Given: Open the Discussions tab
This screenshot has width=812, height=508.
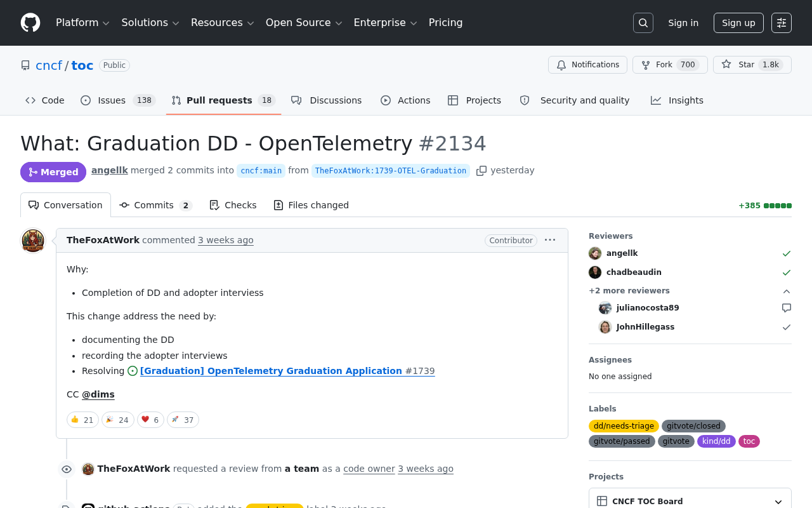Looking at the screenshot, I should coord(327,100).
